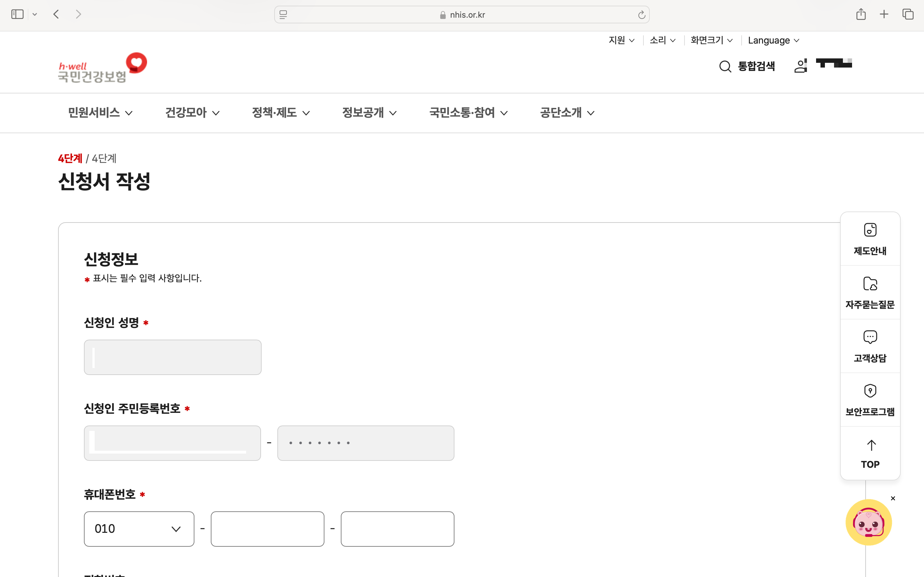Open 자주묻는질문 FAQ in floating sidebar

pyautogui.click(x=870, y=293)
